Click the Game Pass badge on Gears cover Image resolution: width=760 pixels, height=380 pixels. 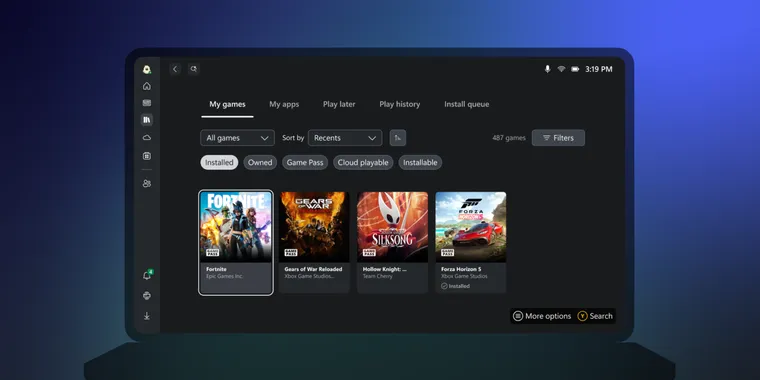click(x=291, y=253)
